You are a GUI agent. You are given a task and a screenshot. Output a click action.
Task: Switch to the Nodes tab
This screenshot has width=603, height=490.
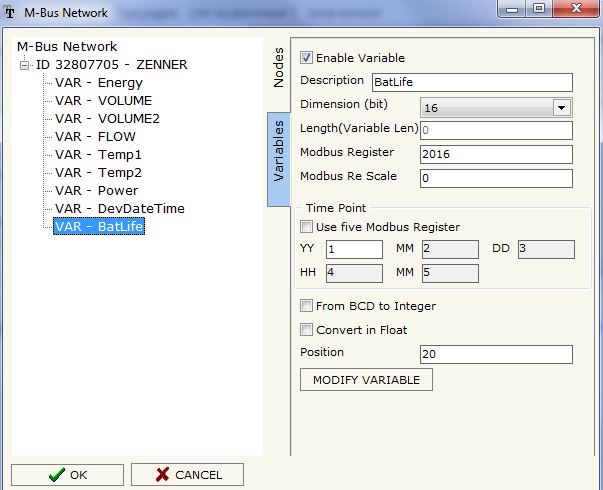279,68
